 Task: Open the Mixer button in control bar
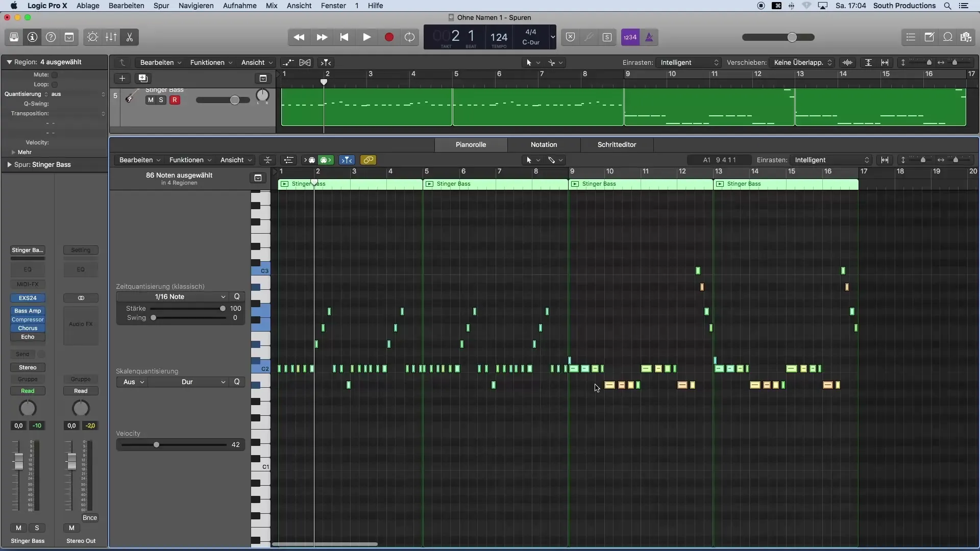(111, 37)
